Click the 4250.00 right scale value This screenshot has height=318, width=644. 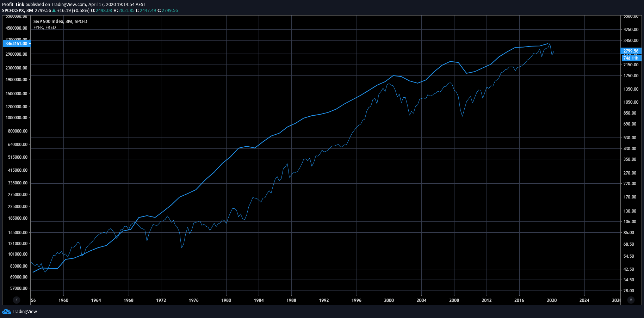click(631, 30)
